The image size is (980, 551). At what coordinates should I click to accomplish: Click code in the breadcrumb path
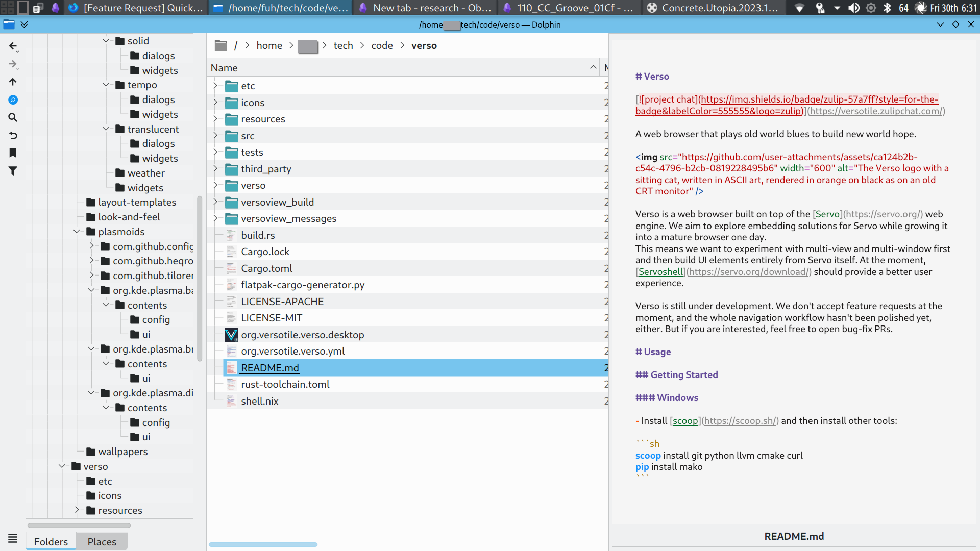point(382,46)
